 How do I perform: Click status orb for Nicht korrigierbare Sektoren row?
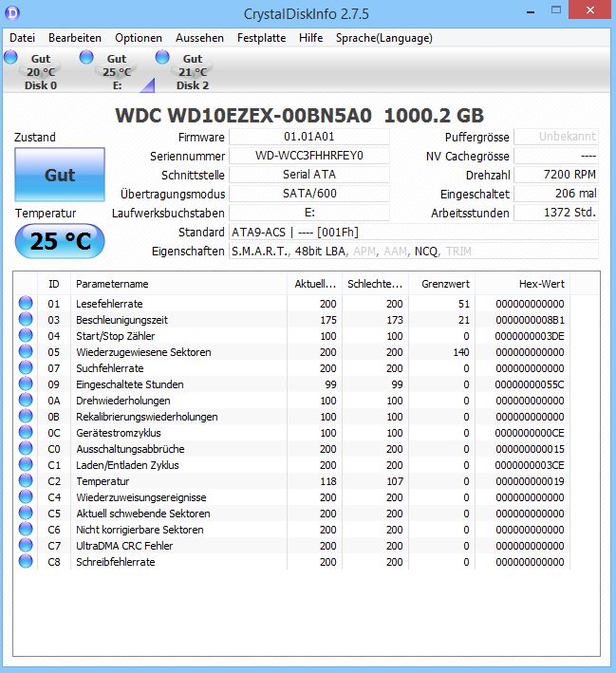[26, 529]
